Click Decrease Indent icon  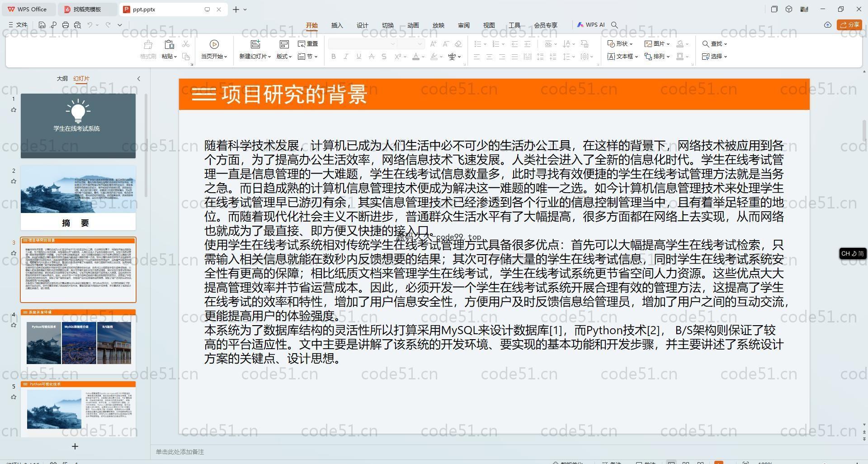click(x=514, y=44)
